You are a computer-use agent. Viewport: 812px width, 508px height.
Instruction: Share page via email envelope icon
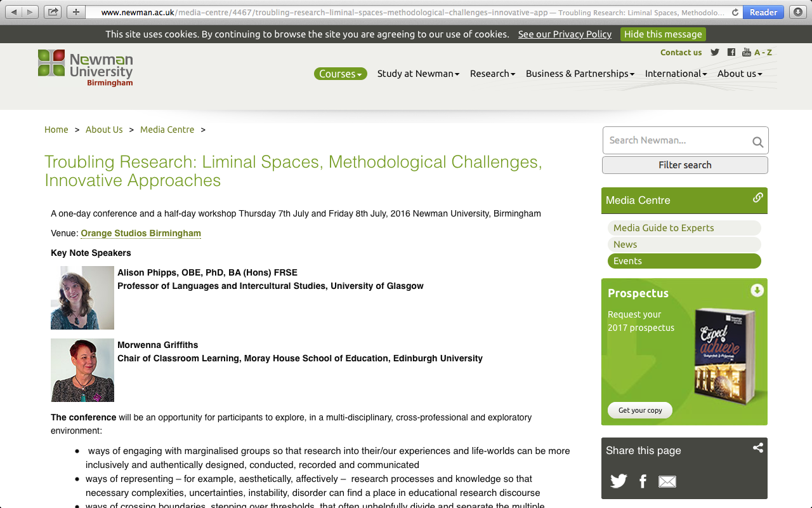(x=667, y=482)
